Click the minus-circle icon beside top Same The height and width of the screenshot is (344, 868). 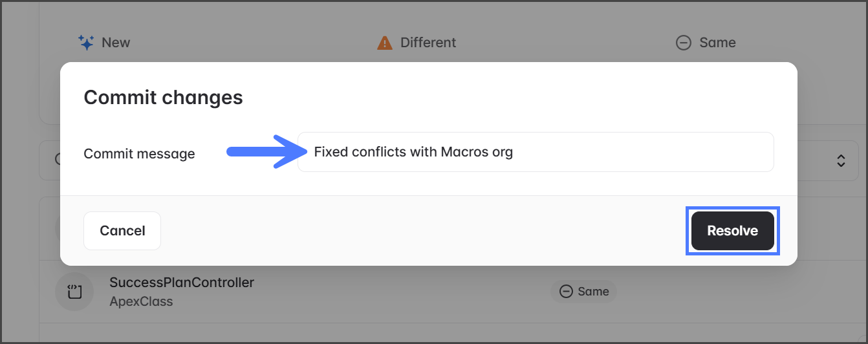click(x=683, y=43)
